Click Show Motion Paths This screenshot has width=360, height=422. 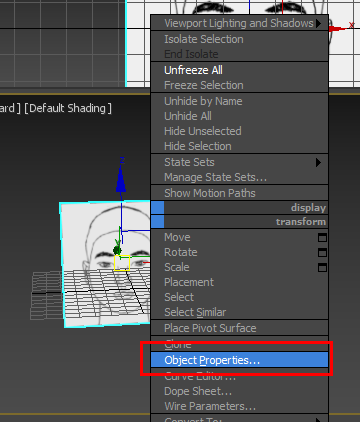[239, 193]
